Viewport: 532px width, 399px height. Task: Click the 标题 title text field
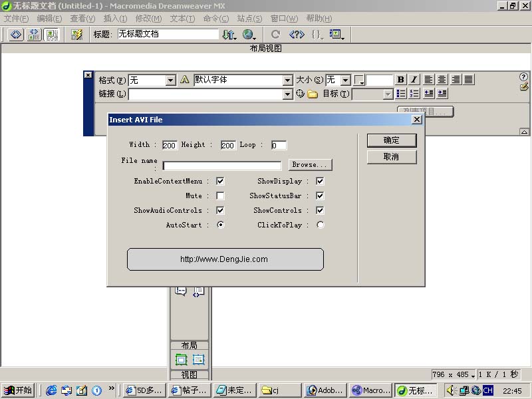pyautogui.click(x=168, y=34)
